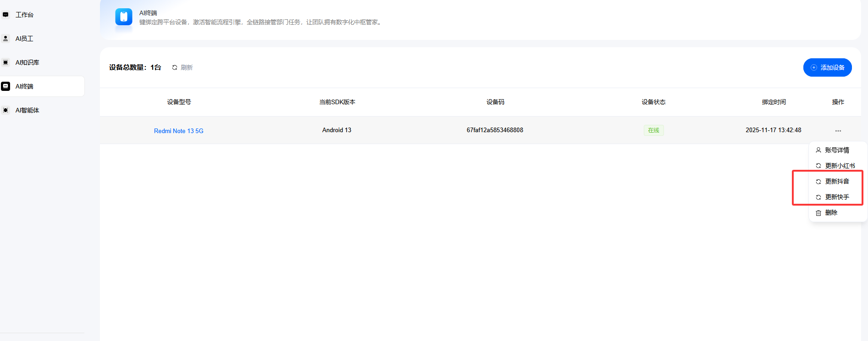Open the Redmi Note 13 5G device link
The height and width of the screenshot is (341, 868).
pyautogui.click(x=178, y=131)
